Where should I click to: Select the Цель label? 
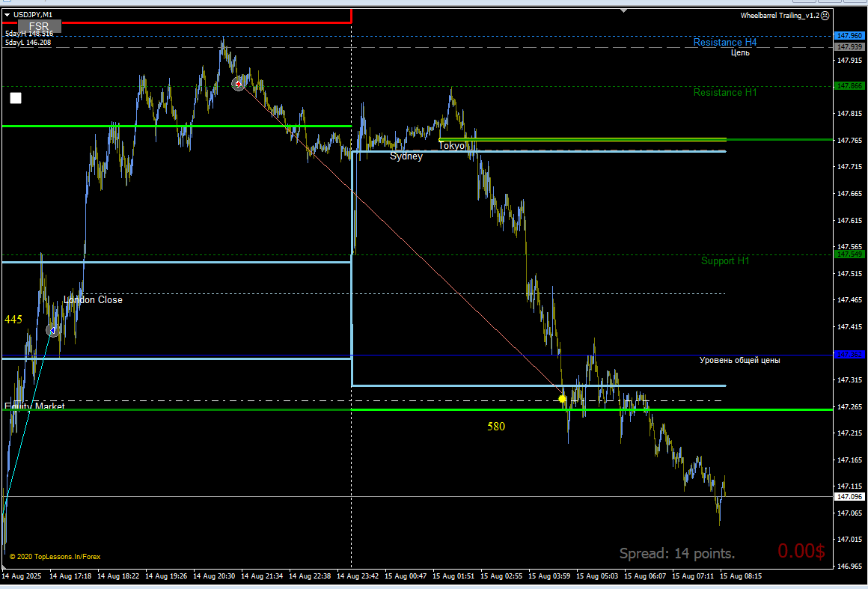(x=740, y=52)
